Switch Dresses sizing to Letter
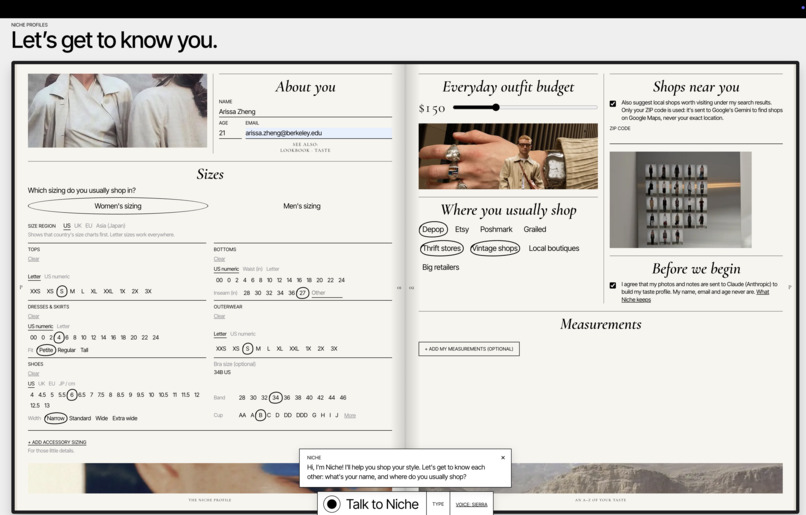The image size is (806, 515). (63, 326)
